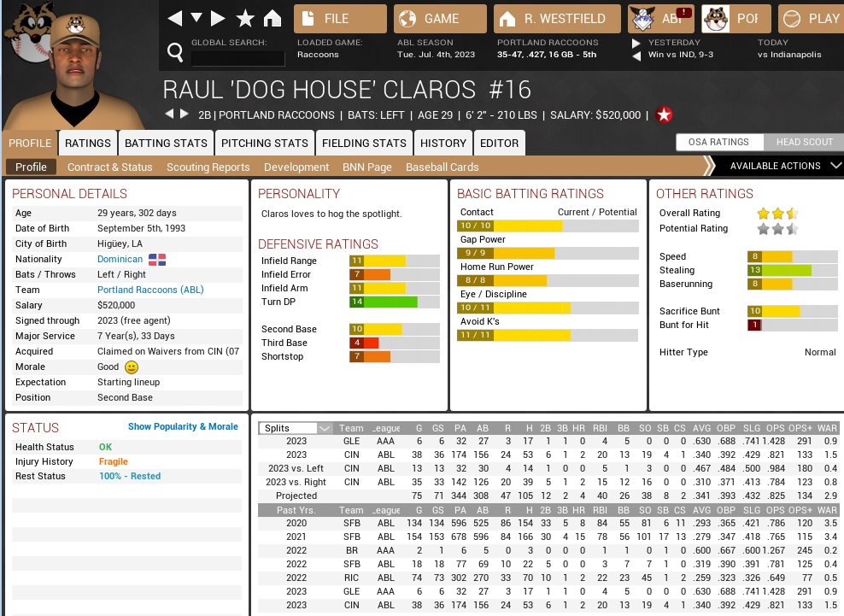The image size is (844, 616).
Task: Click the Dominican nationality link
Action: pos(120,259)
